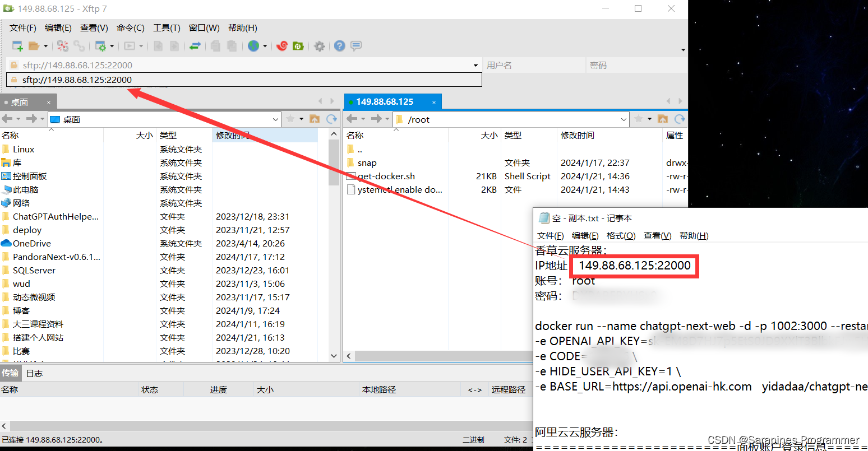
Task: Click the Help question mark icon
Action: pyautogui.click(x=339, y=46)
